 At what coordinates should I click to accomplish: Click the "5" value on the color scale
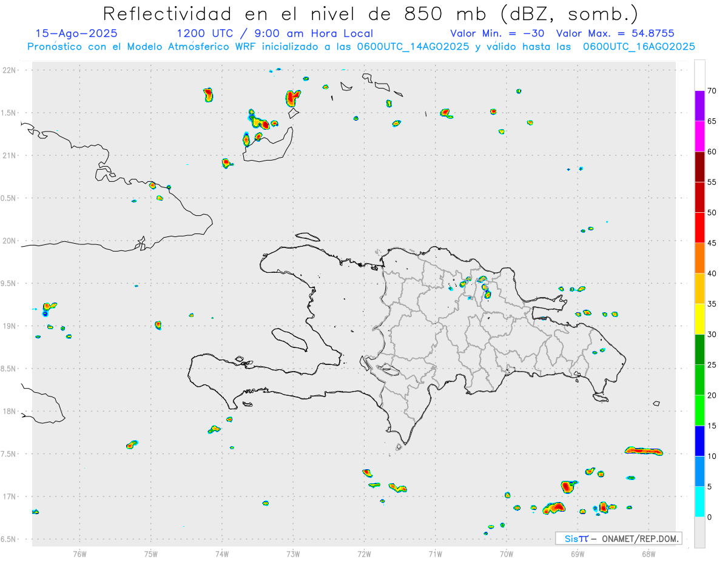[709, 487]
